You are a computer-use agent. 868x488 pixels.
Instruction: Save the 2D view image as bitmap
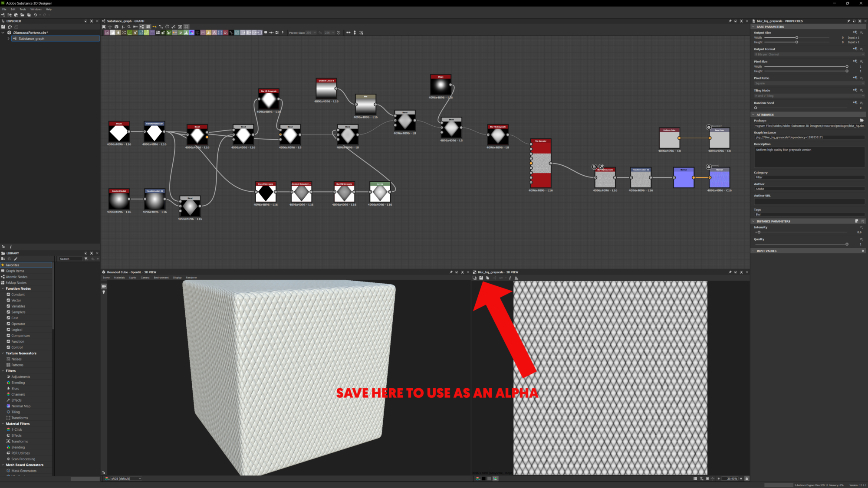(x=481, y=278)
